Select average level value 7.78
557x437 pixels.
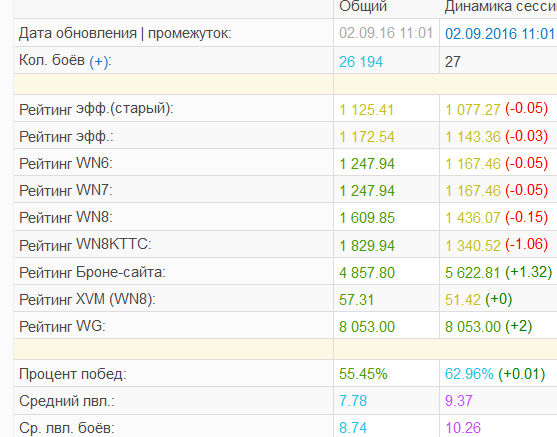click(353, 401)
